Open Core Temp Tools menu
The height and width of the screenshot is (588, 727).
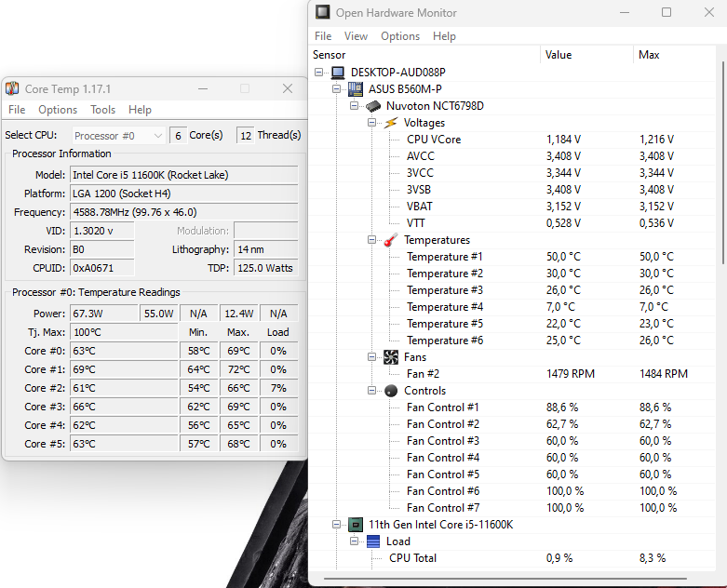click(102, 110)
